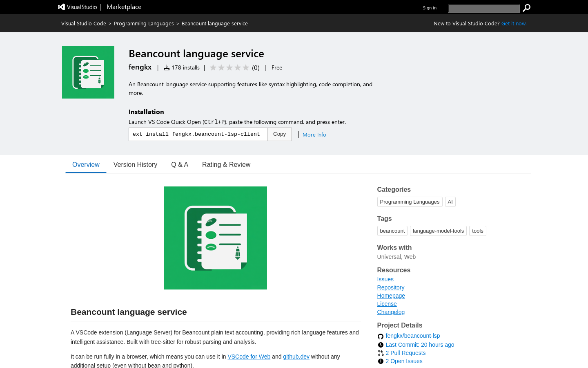
Task: Open the Homepage resource link
Action: (x=391, y=296)
